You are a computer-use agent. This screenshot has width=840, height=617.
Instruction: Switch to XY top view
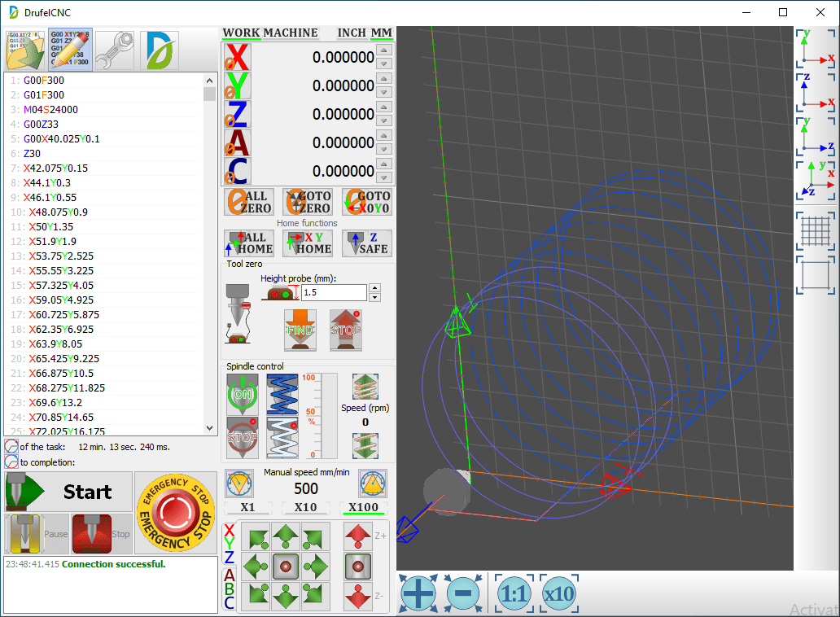click(x=816, y=48)
